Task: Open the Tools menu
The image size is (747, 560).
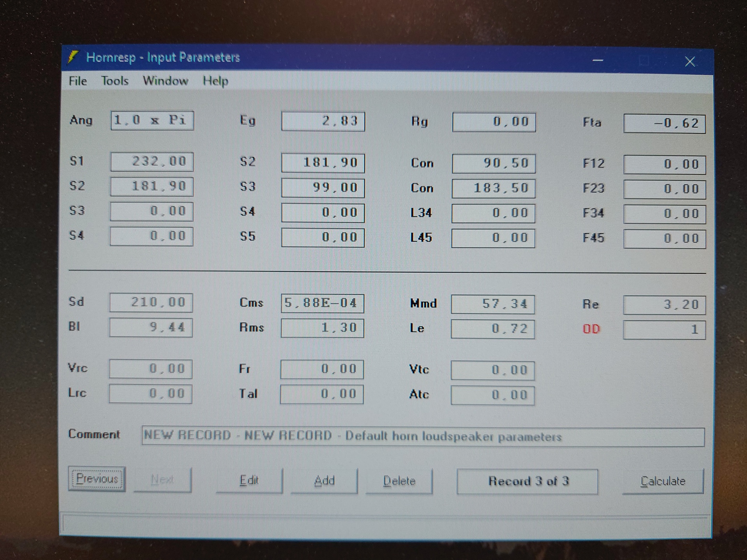Action: click(x=115, y=81)
